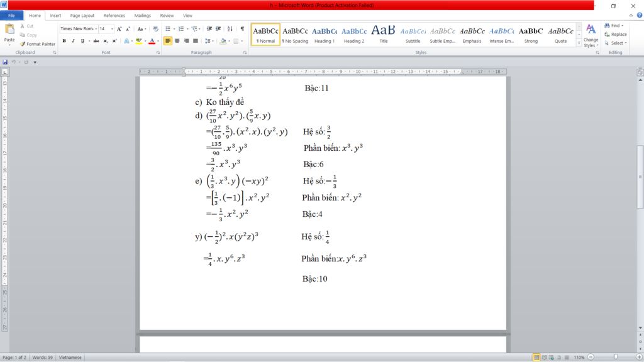Switch to the Review tab
This screenshot has height=362, width=644.
167,16
